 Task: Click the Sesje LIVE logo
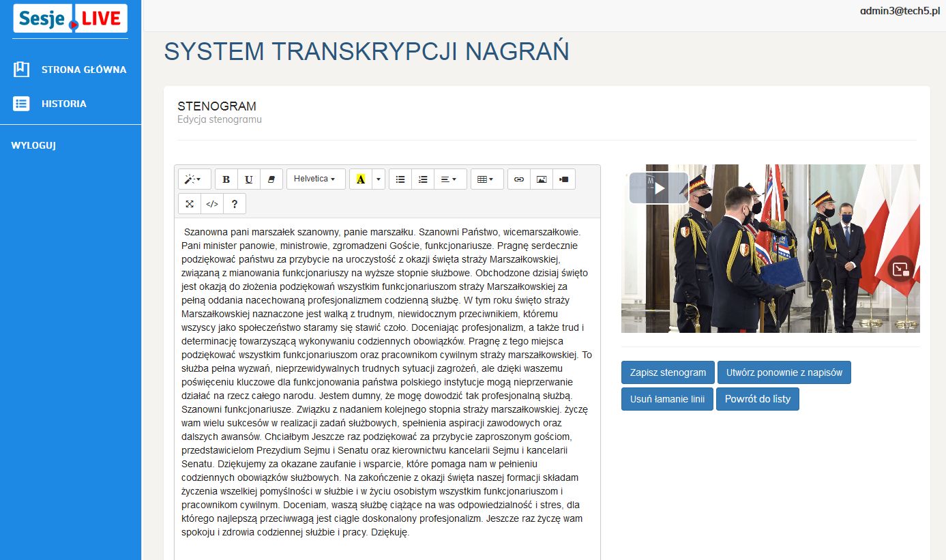(70, 18)
